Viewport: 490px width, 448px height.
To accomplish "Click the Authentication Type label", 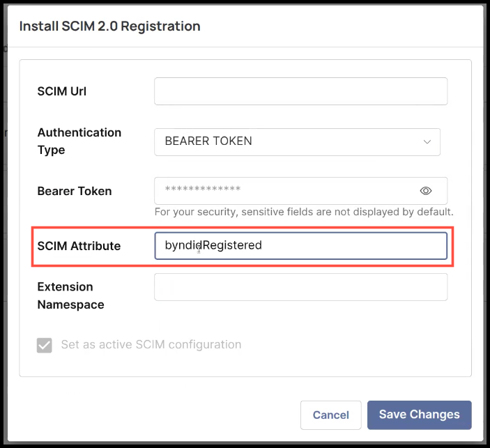I will (79, 141).
